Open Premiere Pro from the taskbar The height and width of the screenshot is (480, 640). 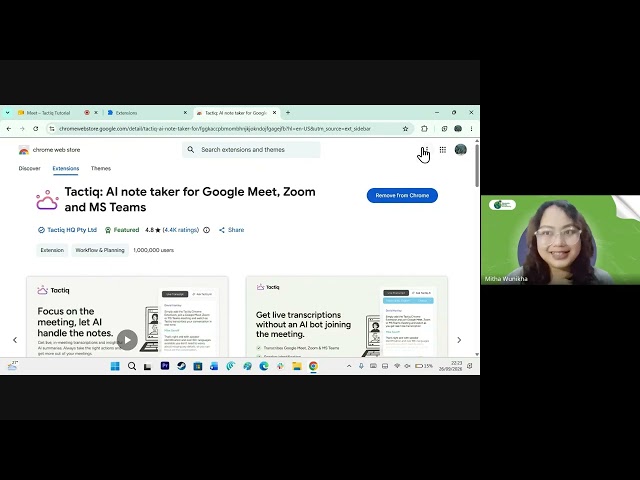[x=165, y=366]
